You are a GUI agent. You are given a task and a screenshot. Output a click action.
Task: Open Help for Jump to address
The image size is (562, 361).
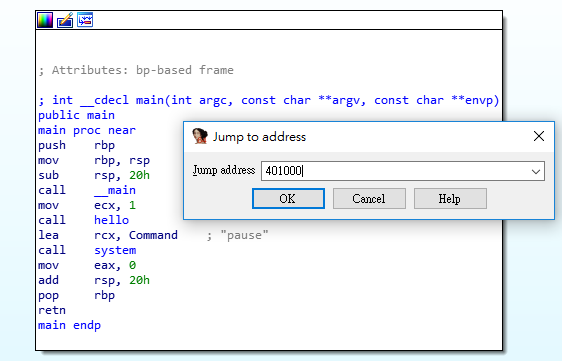(x=450, y=199)
